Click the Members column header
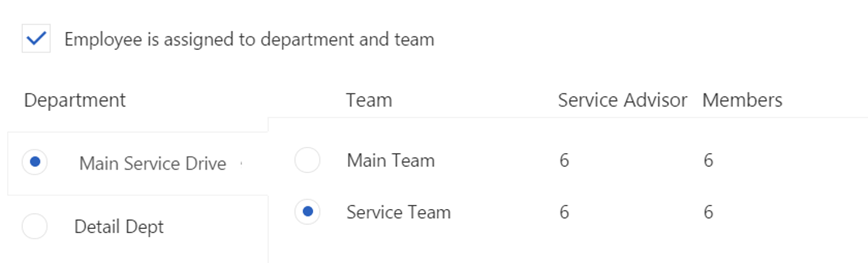868x263 pixels. pos(742,100)
